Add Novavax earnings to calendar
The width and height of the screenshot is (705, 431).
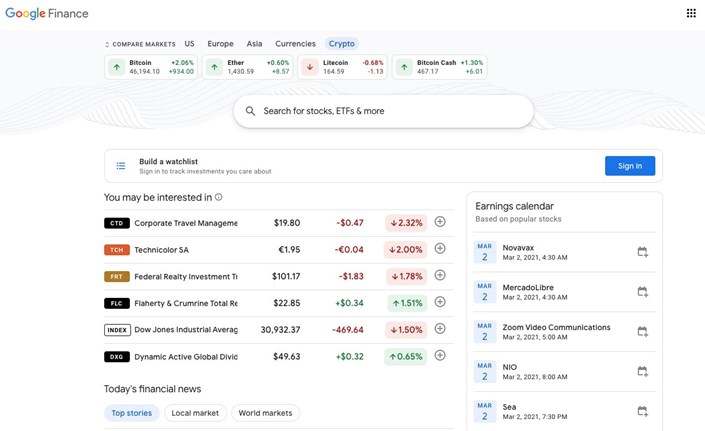tap(643, 252)
